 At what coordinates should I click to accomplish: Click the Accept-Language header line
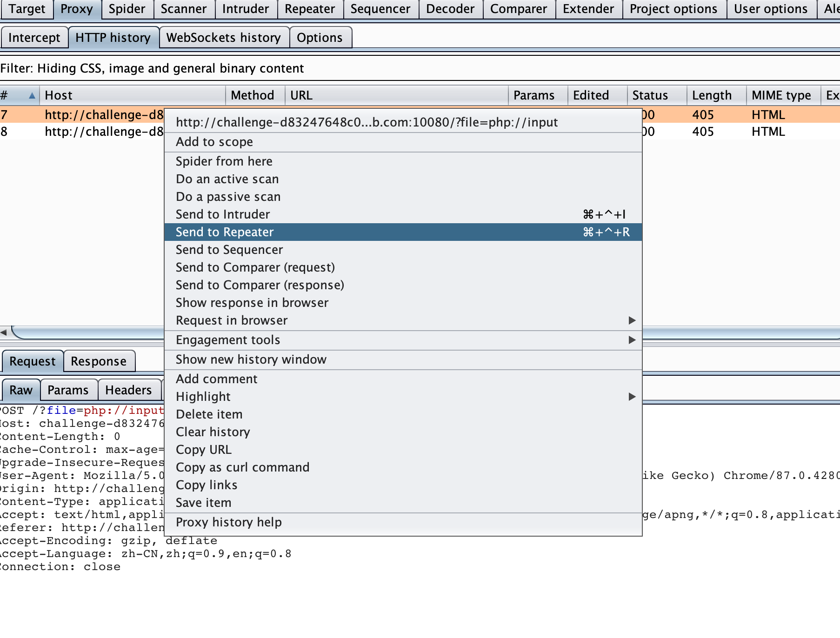tap(145, 554)
